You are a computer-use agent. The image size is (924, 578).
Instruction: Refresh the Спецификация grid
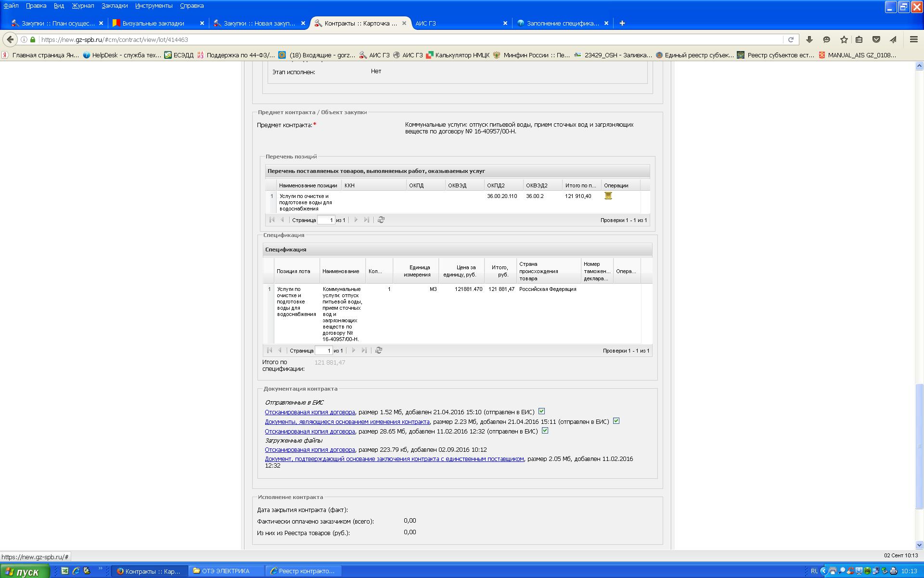pos(378,351)
